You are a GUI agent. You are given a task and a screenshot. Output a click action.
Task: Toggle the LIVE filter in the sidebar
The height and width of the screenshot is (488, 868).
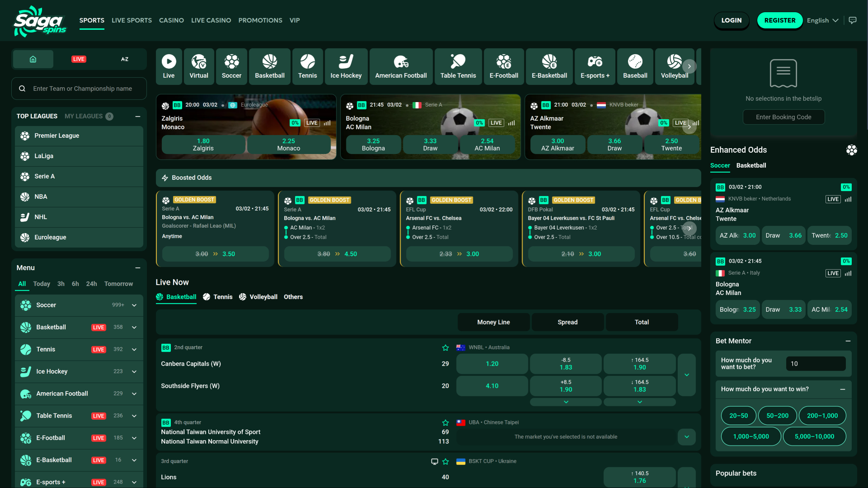pos(79,59)
